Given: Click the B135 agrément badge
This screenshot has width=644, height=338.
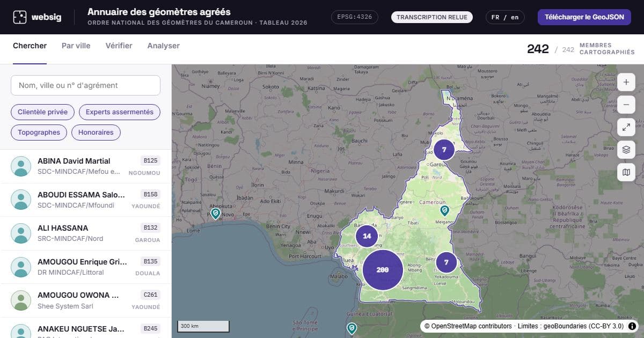Looking at the screenshot, I should (x=150, y=261).
